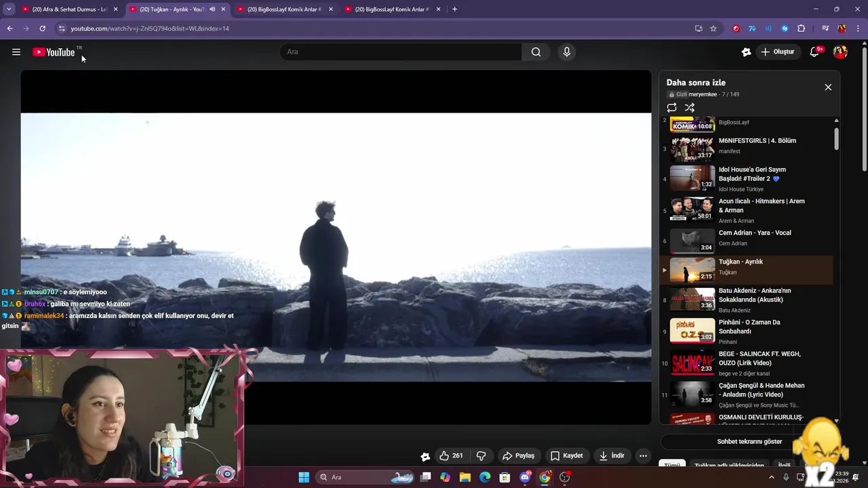Open the YouTube account avatar menu
The height and width of the screenshot is (488, 868).
[840, 52]
